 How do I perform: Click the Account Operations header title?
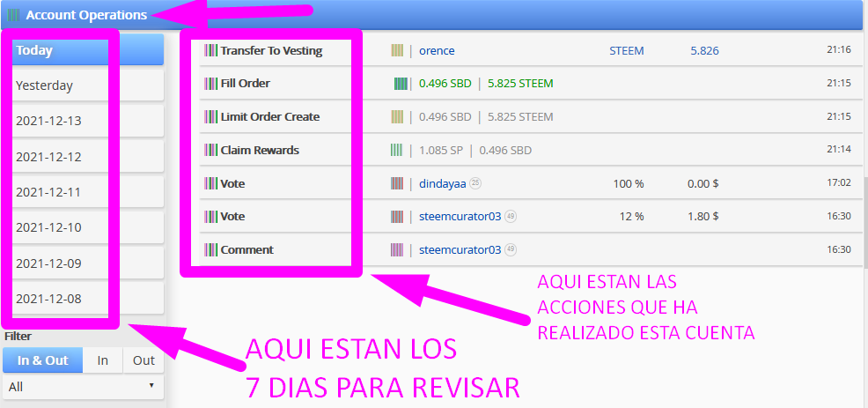click(86, 15)
